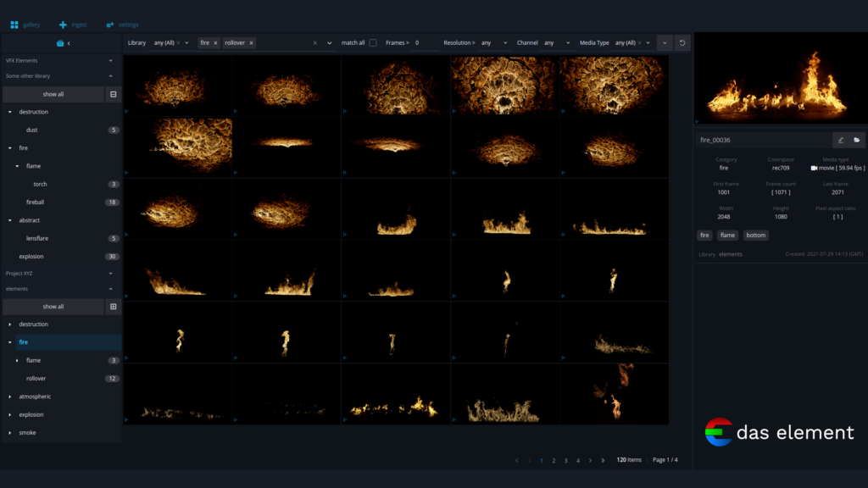Click the movie media type camera icon
The height and width of the screenshot is (488, 868).
click(x=814, y=169)
